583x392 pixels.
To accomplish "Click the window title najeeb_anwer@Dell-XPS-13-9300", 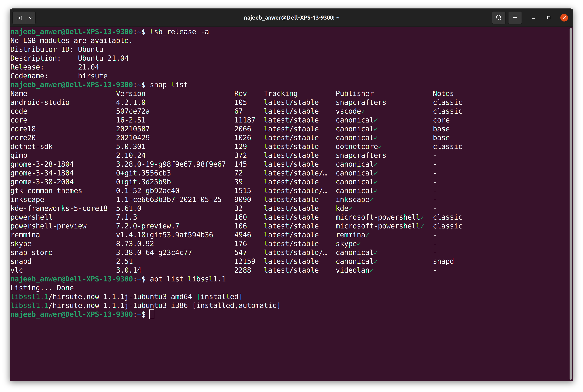I will click(x=291, y=18).
